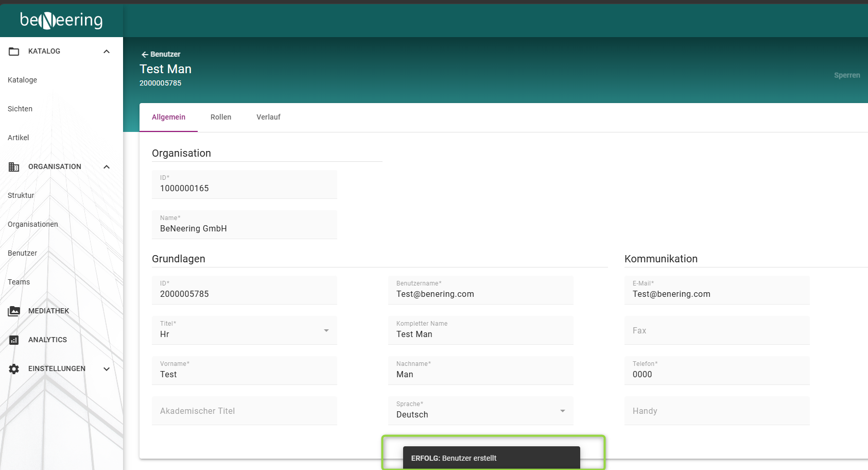
Task: Switch to the Allgemein tab
Action: (x=168, y=117)
